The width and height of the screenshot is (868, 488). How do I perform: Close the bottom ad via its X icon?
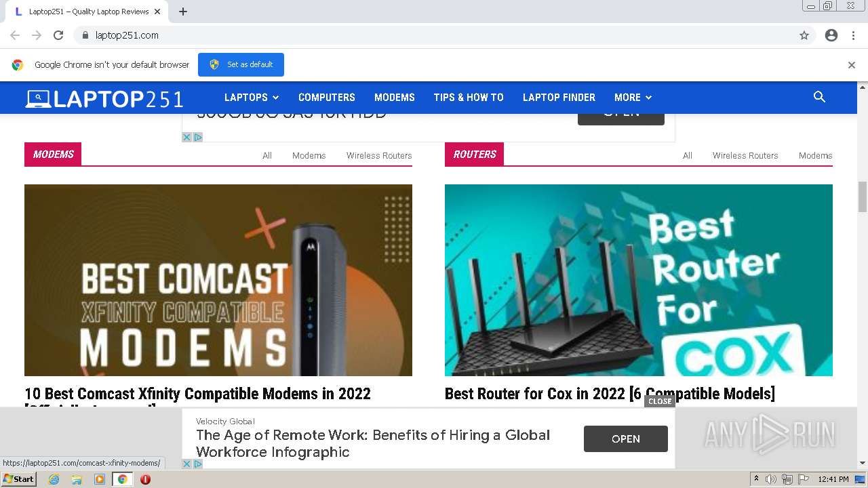(187, 464)
